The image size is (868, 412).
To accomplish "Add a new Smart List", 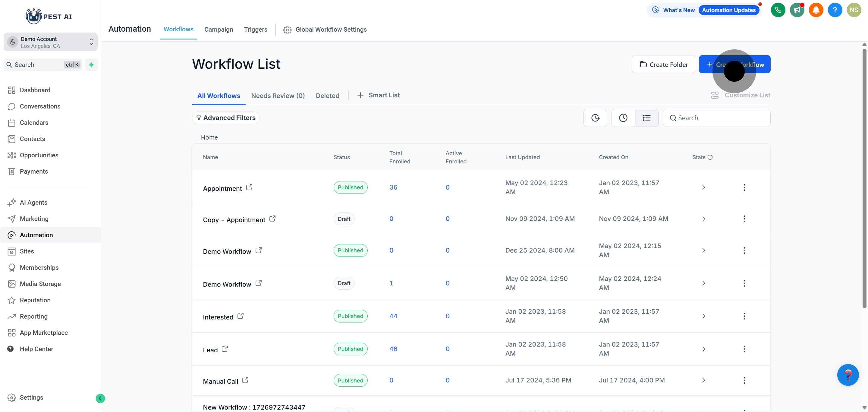I will tap(379, 95).
